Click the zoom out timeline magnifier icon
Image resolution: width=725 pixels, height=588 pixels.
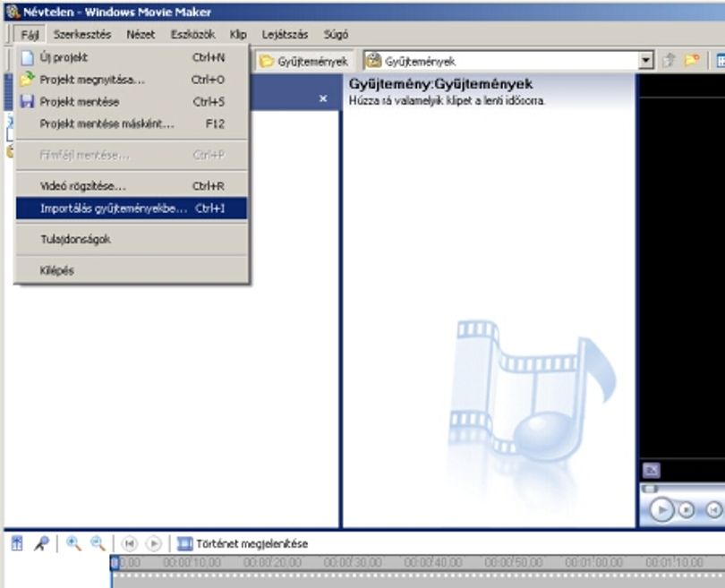[98, 543]
